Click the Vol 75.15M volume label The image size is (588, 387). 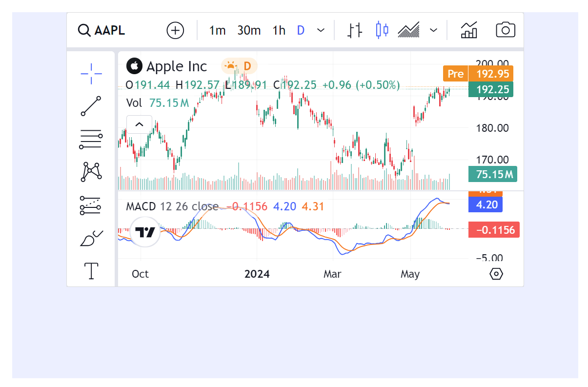pyautogui.click(x=158, y=103)
